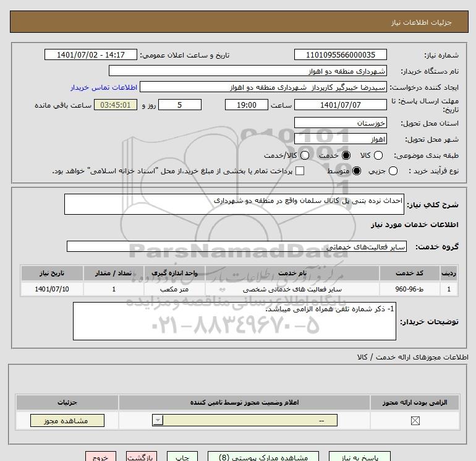Select the کالا/خدمت radio option
Screen dimensions: 476x461
click(x=305, y=155)
